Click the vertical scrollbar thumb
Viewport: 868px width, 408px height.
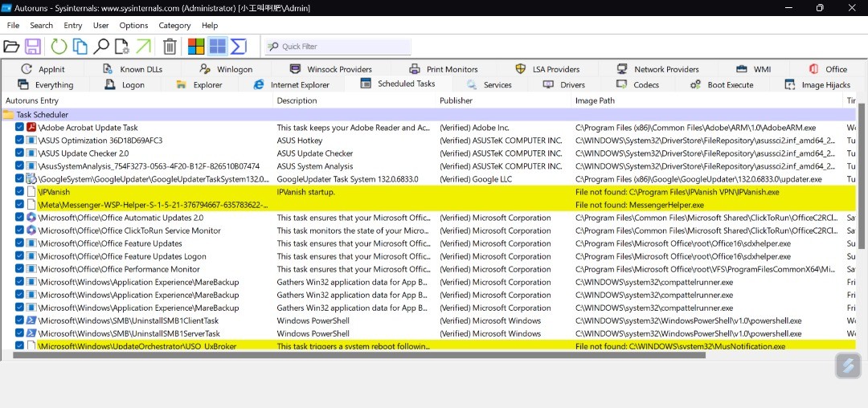point(863,176)
